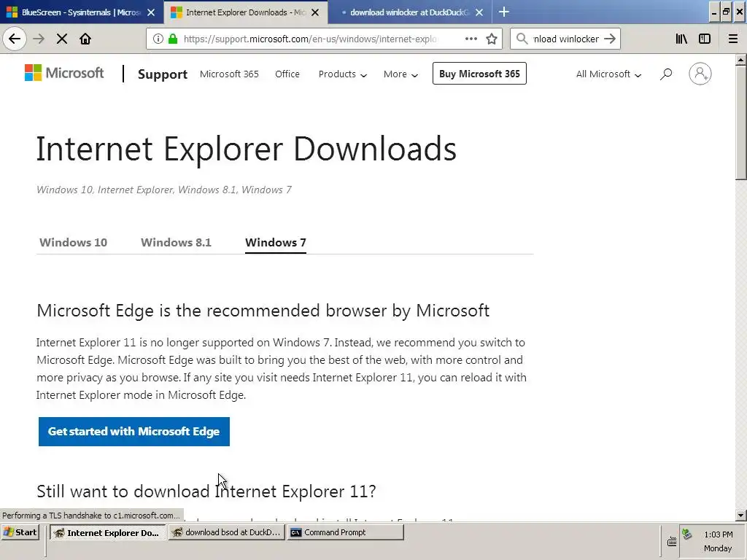The height and width of the screenshot is (560, 747).
Task: Click the vertical scrollbar thumb
Action: [740, 122]
